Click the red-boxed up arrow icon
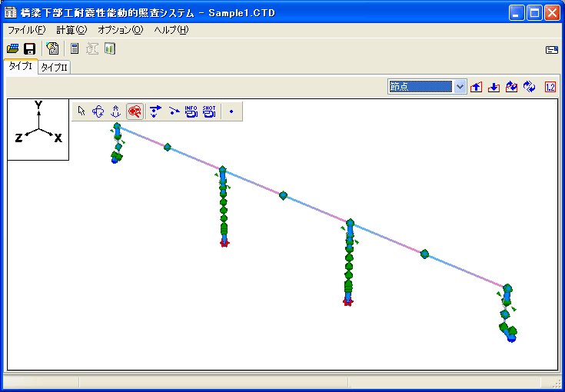The width and height of the screenshot is (565, 392). pyautogui.click(x=477, y=87)
